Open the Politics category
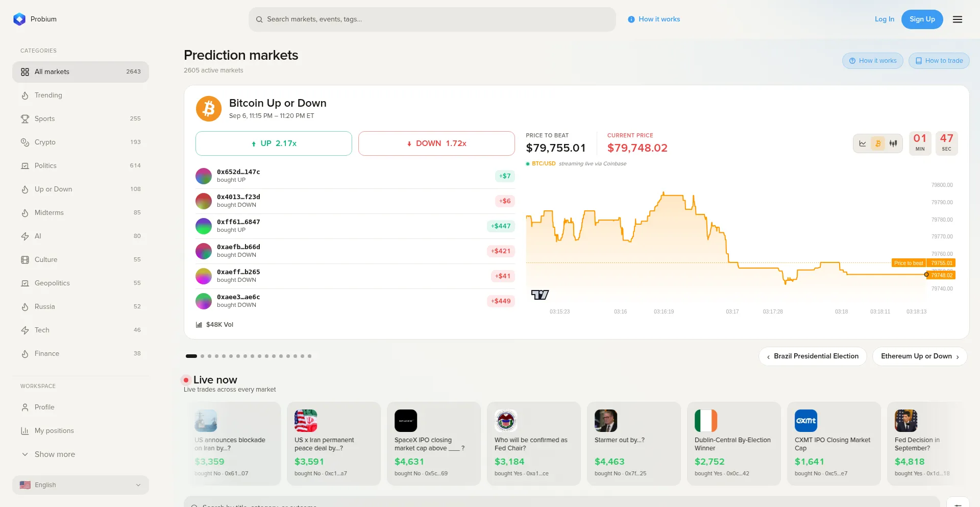Image resolution: width=980 pixels, height=507 pixels. 81,166
